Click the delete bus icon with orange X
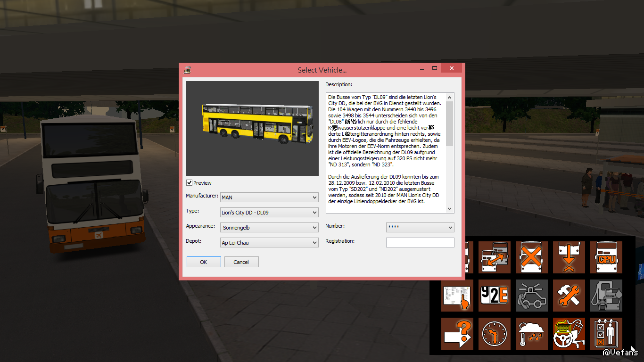This screenshot has width=644, height=362. [532, 257]
